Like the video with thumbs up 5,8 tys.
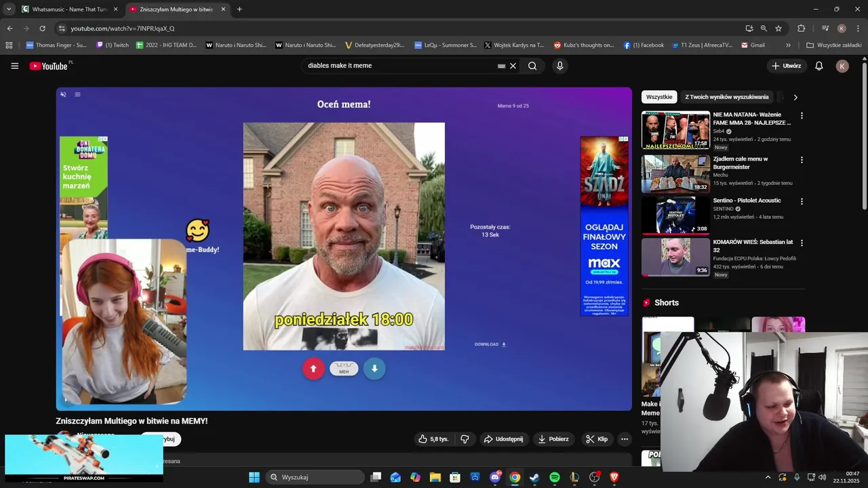This screenshot has width=868, height=488. (x=433, y=439)
